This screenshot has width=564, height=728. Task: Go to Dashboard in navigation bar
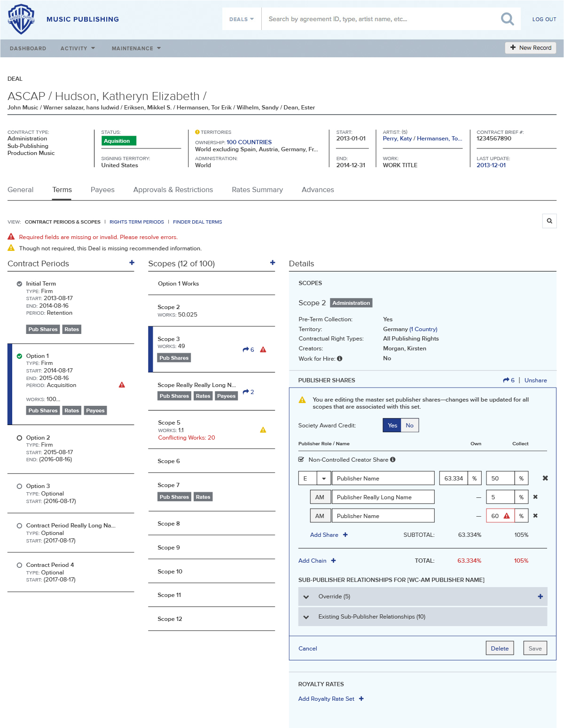click(28, 48)
